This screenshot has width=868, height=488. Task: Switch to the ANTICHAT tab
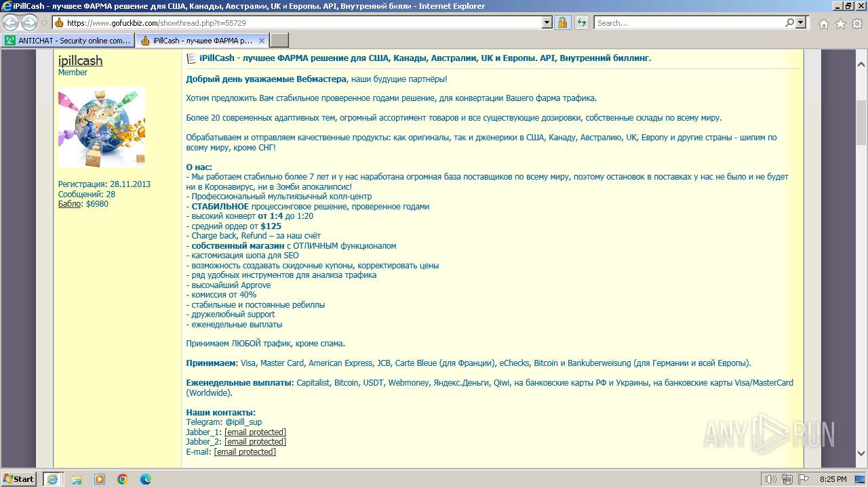pyautogui.click(x=68, y=41)
